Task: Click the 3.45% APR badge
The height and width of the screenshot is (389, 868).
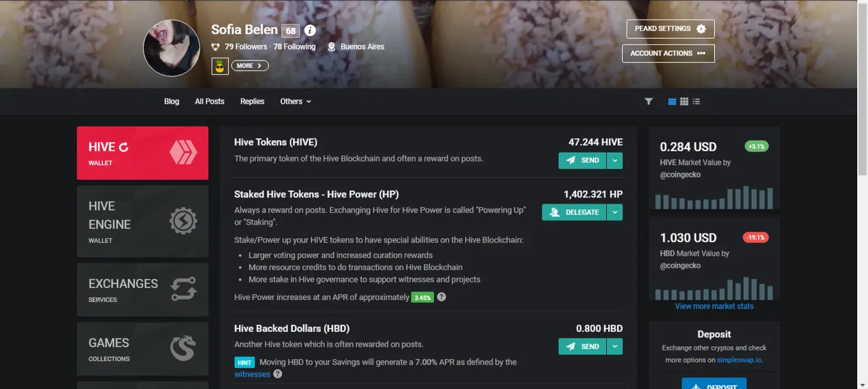Action: click(x=422, y=297)
